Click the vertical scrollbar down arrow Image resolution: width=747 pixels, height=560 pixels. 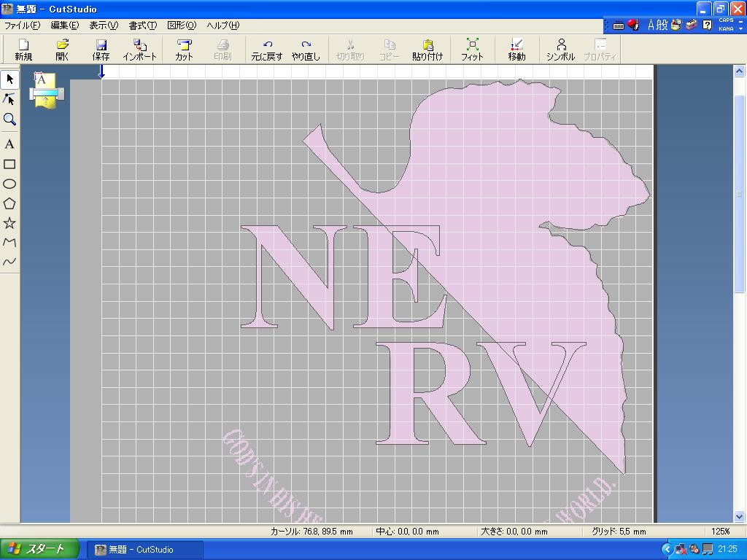click(x=740, y=516)
